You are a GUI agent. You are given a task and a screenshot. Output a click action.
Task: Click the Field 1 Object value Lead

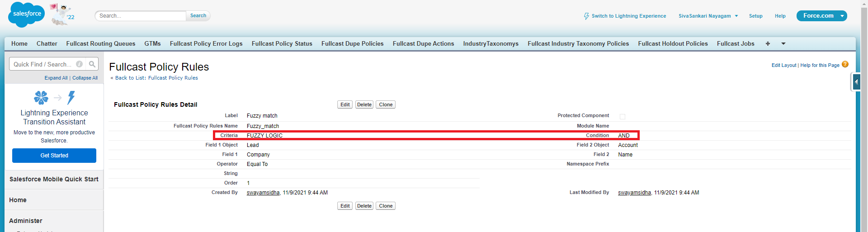pos(253,145)
